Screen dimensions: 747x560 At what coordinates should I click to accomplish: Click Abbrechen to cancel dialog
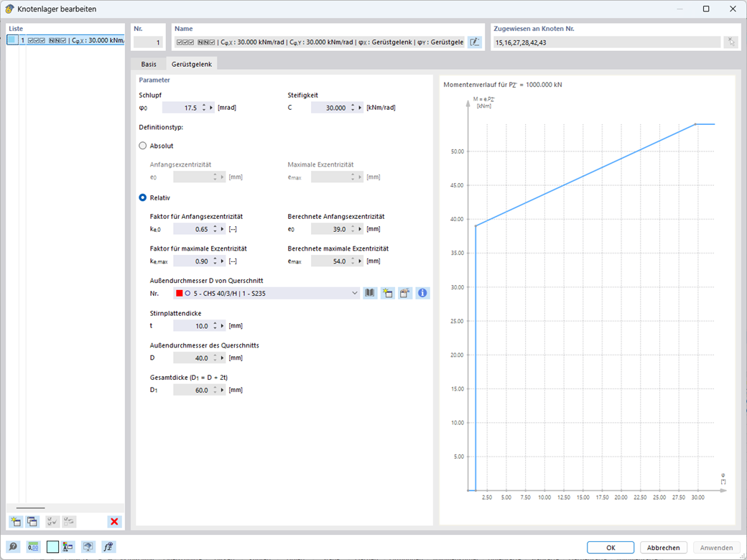click(x=663, y=548)
